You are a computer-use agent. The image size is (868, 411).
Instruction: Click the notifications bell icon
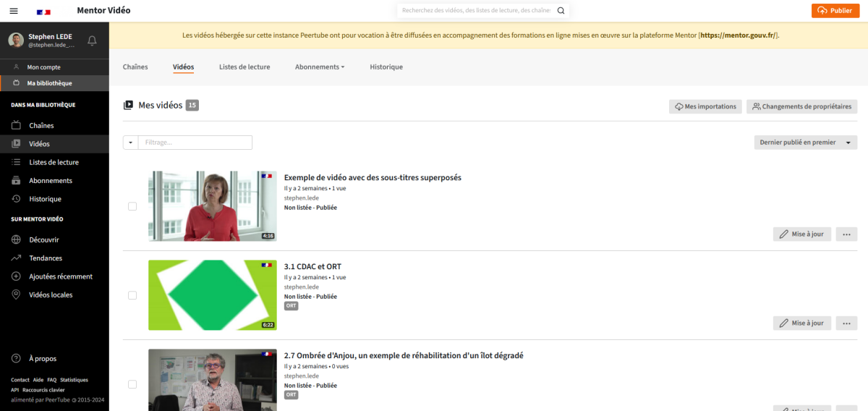click(x=92, y=41)
